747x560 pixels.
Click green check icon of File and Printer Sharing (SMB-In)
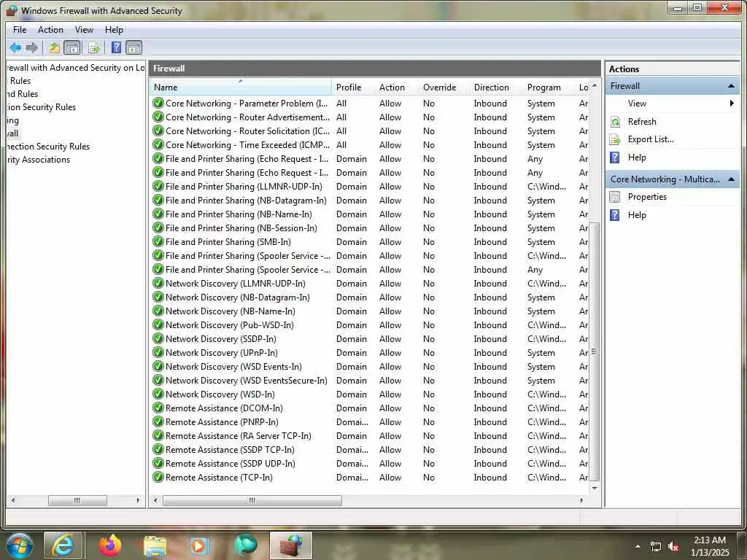pos(158,242)
